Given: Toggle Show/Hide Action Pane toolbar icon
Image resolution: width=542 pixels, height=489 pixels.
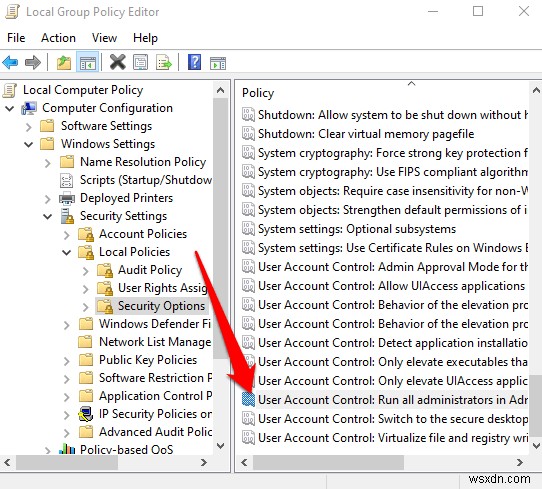Looking at the screenshot, I should click(218, 63).
